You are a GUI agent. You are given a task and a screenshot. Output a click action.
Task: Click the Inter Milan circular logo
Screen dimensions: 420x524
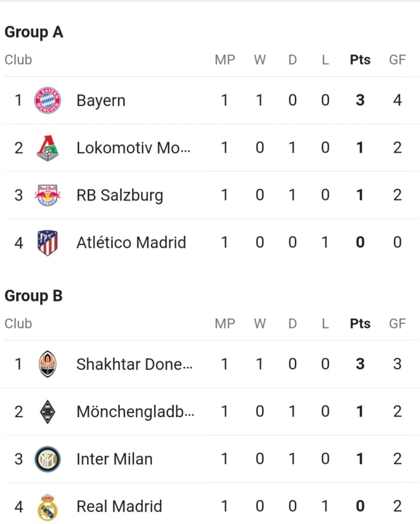tap(47, 459)
